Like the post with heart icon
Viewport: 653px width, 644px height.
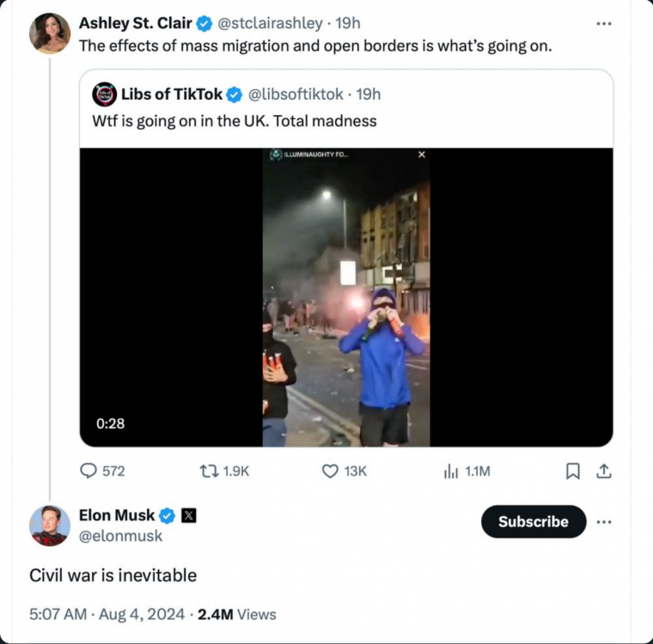click(331, 471)
